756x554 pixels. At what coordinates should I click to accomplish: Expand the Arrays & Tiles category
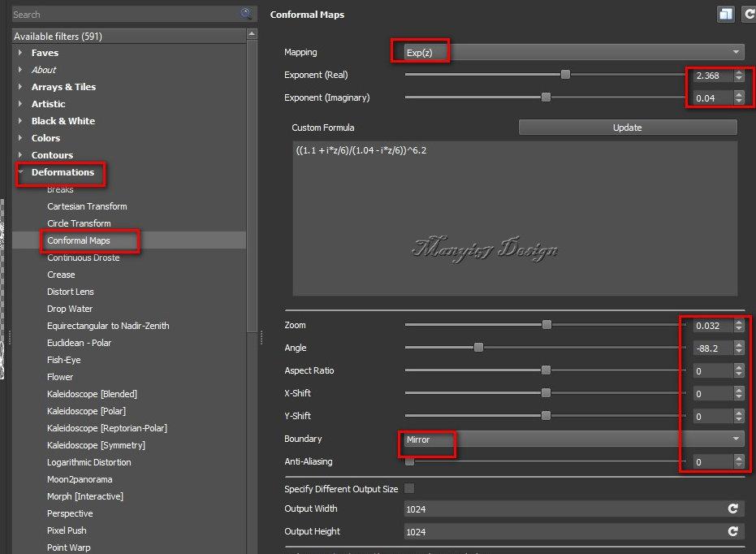coord(20,87)
